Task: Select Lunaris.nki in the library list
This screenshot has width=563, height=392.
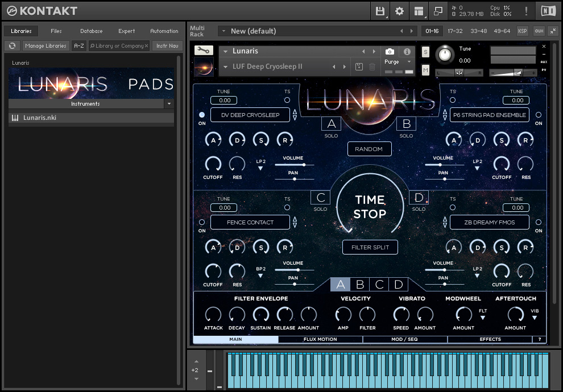Action: [x=40, y=118]
